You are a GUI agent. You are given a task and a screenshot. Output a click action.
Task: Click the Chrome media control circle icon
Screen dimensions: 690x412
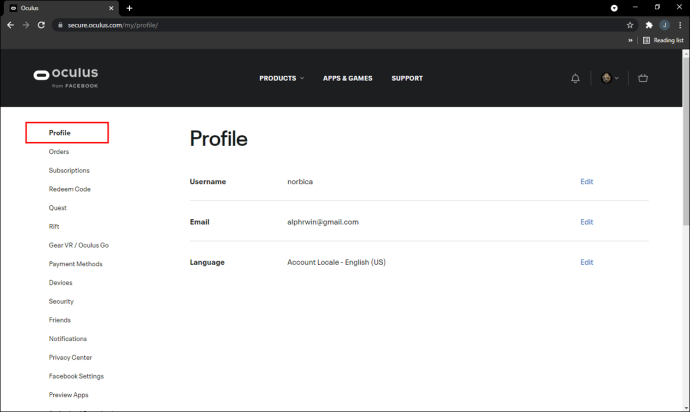[x=614, y=8]
